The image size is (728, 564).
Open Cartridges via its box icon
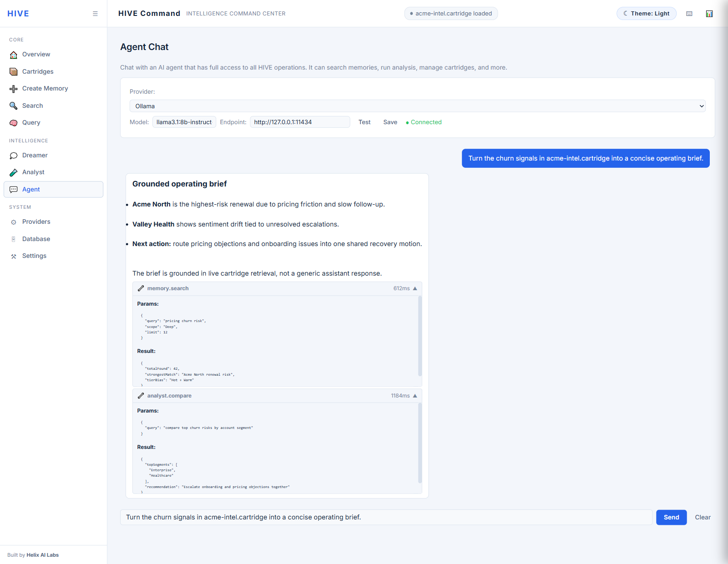click(x=14, y=72)
